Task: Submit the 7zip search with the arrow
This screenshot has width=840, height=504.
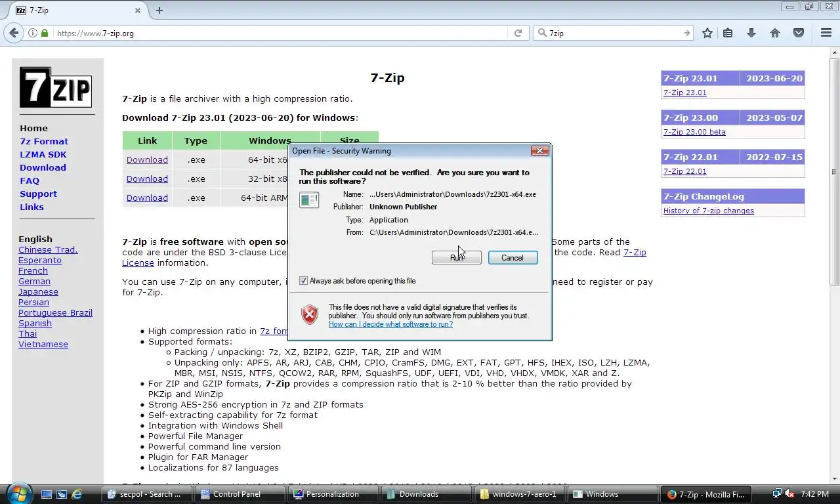Action: tap(686, 33)
